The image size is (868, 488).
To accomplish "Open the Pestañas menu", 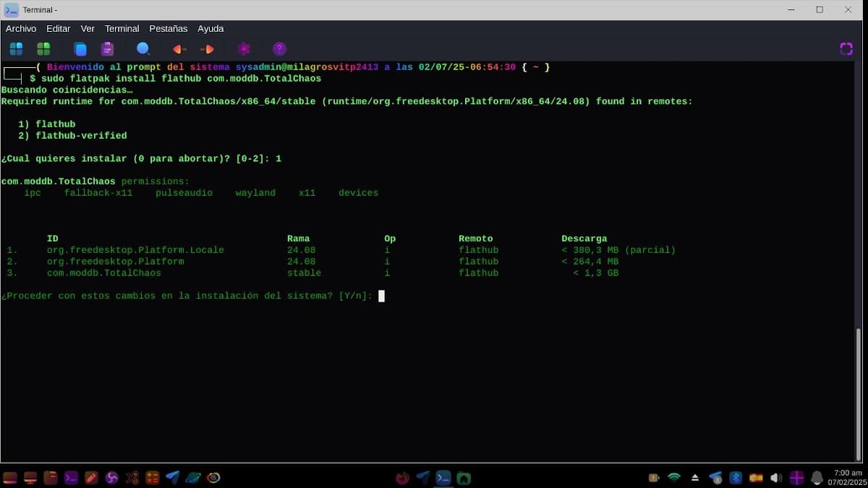I will pos(169,29).
